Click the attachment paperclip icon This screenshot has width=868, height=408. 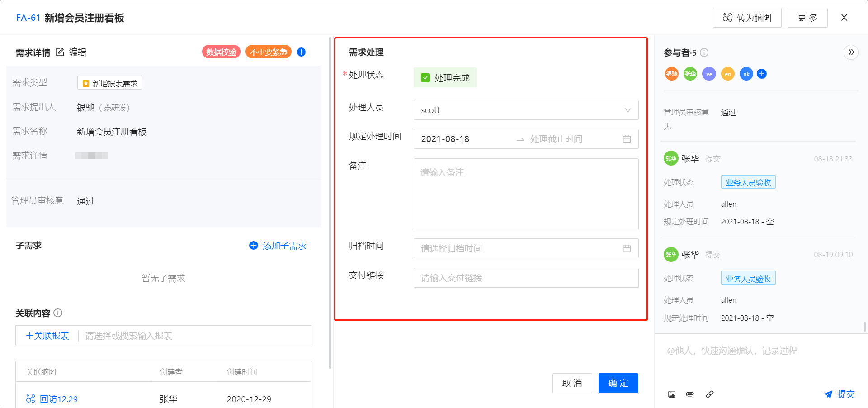(x=690, y=394)
